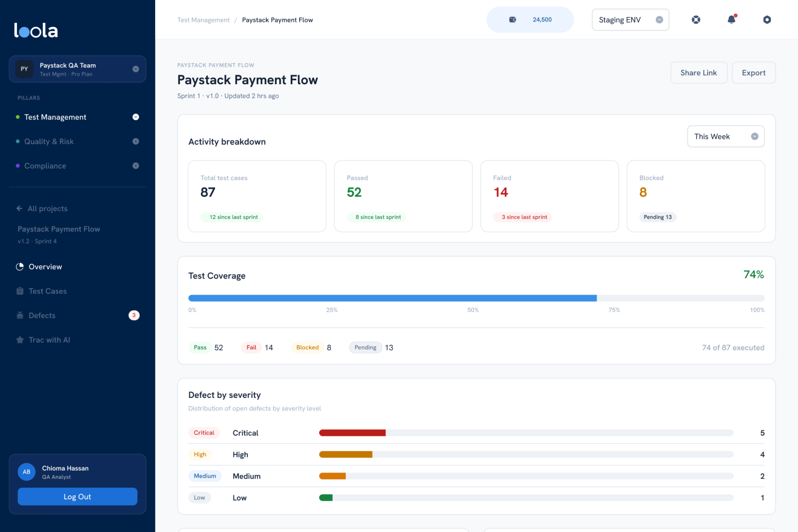Image resolution: width=798 pixels, height=532 pixels.
Task: Click the High severity badge
Action: click(x=200, y=454)
